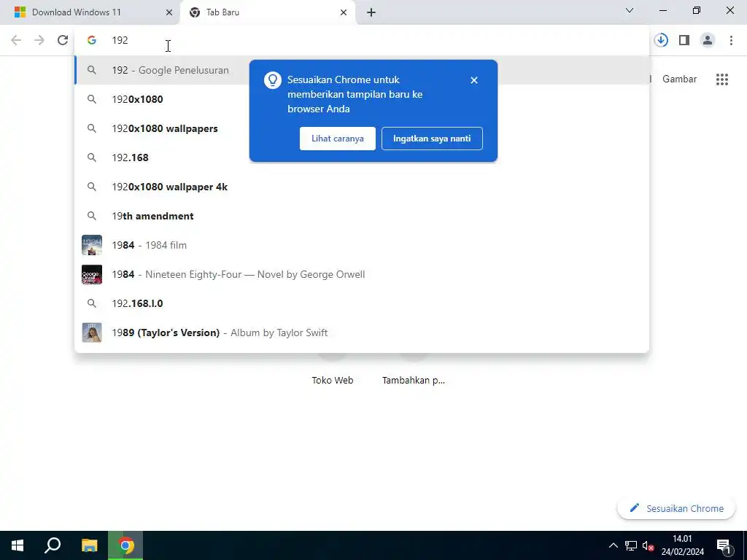Choose 1920x1080 wallpaper 4k suggestion
The image size is (747, 560).
click(x=362, y=187)
